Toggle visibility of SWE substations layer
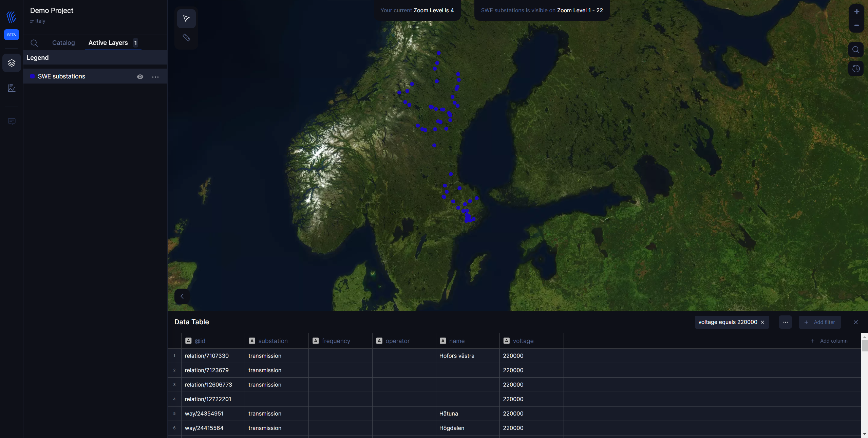 [139, 76]
